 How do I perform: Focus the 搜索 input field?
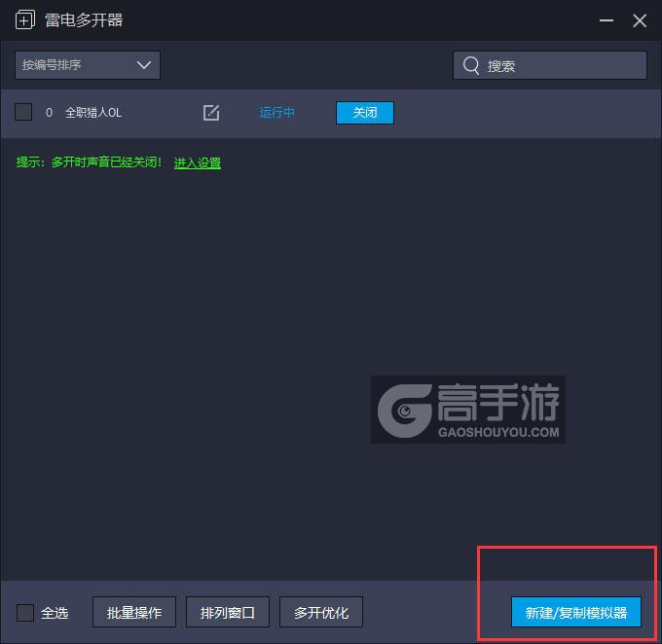(x=550, y=65)
